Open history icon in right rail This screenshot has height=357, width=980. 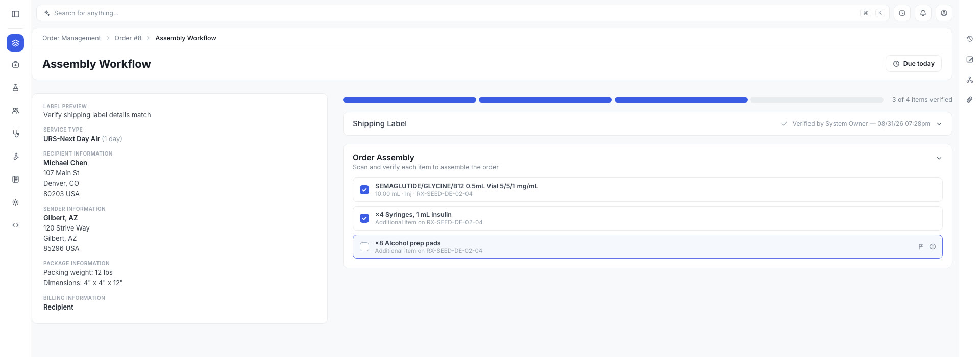click(x=969, y=39)
